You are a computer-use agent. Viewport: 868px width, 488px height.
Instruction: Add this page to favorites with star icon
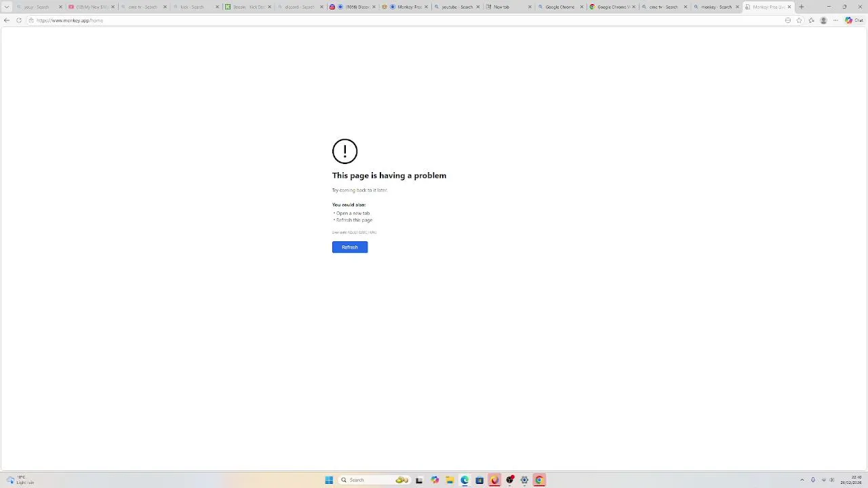pos(799,20)
